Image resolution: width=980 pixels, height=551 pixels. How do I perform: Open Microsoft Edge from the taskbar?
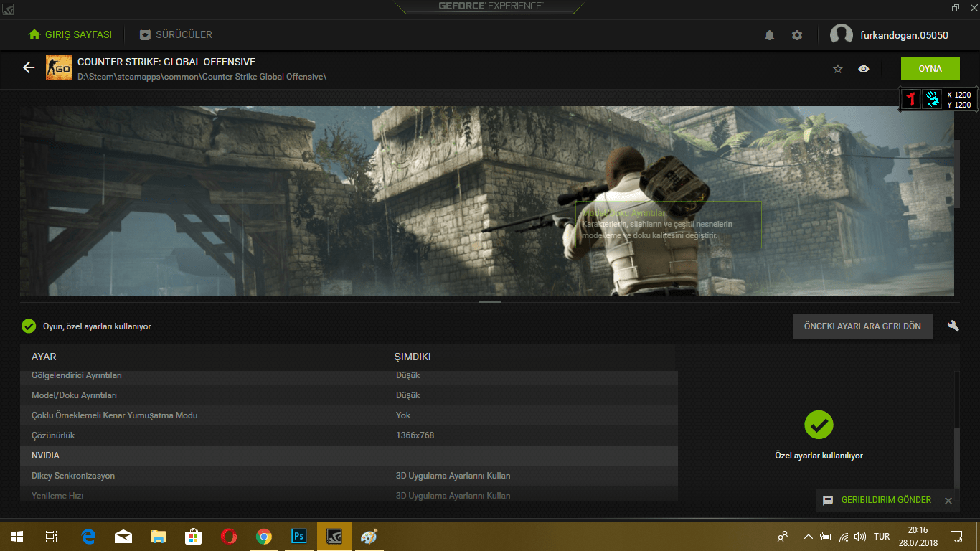88,537
